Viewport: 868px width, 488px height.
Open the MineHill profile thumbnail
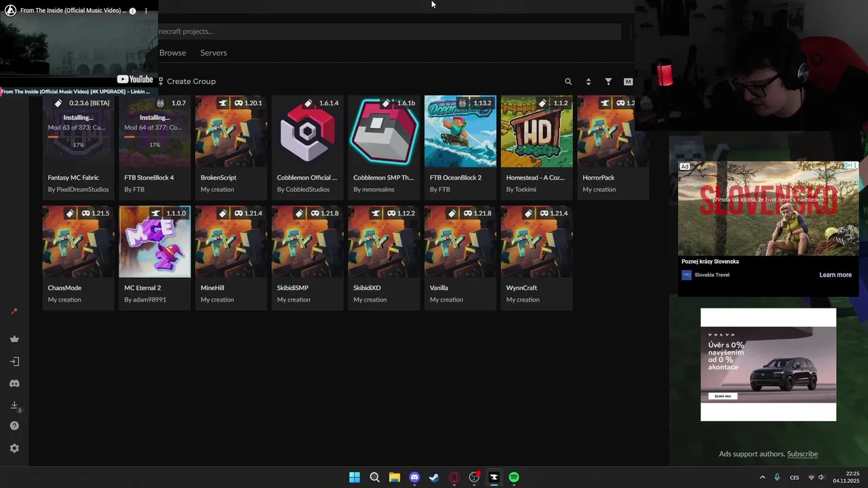tap(231, 242)
